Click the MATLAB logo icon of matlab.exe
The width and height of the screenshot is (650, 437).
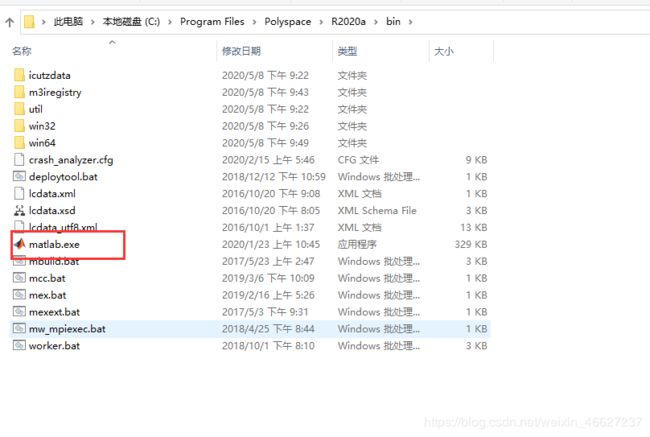point(19,244)
